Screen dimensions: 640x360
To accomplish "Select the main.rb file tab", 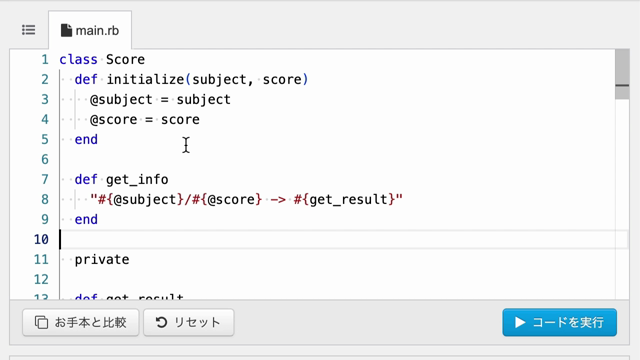I will (x=90, y=30).
